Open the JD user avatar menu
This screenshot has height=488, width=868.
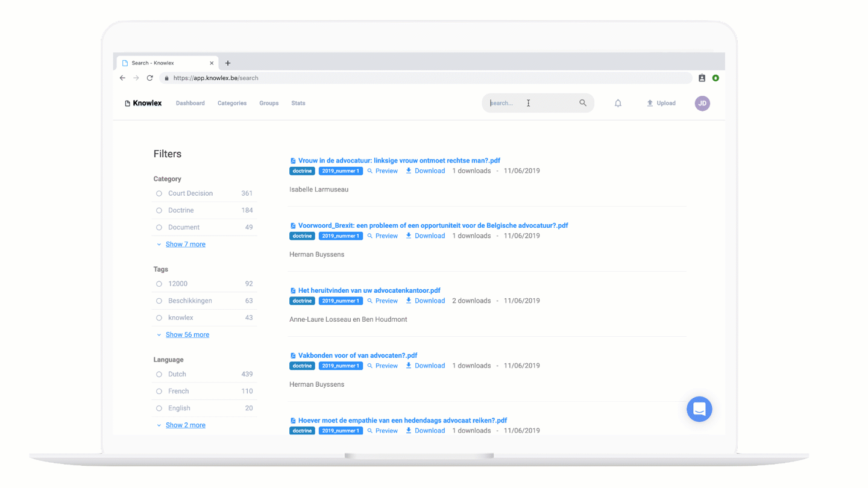(702, 103)
